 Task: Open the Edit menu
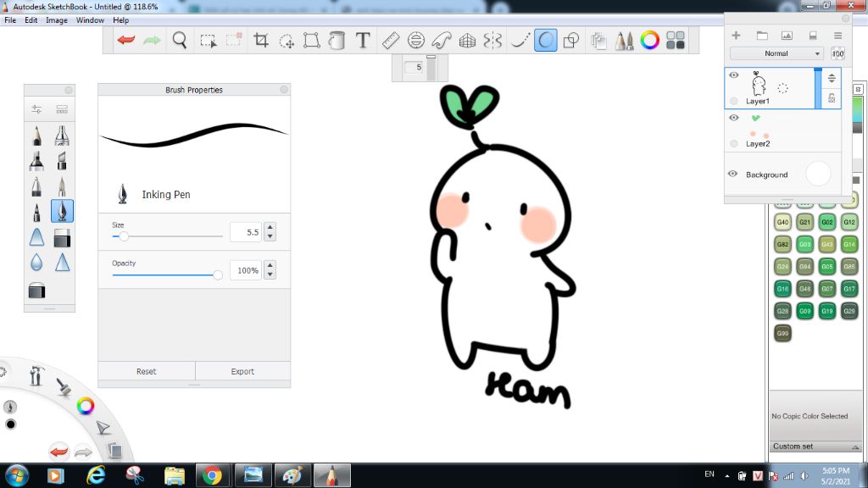pos(31,20)
